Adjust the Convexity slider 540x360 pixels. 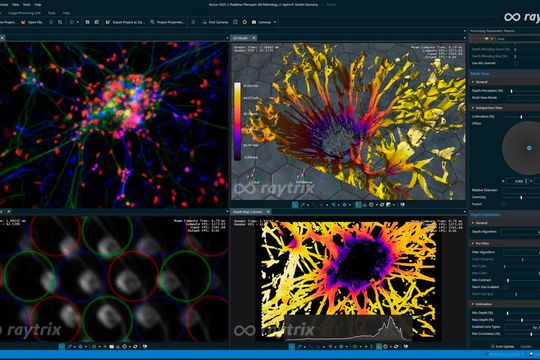coord(521,197)
